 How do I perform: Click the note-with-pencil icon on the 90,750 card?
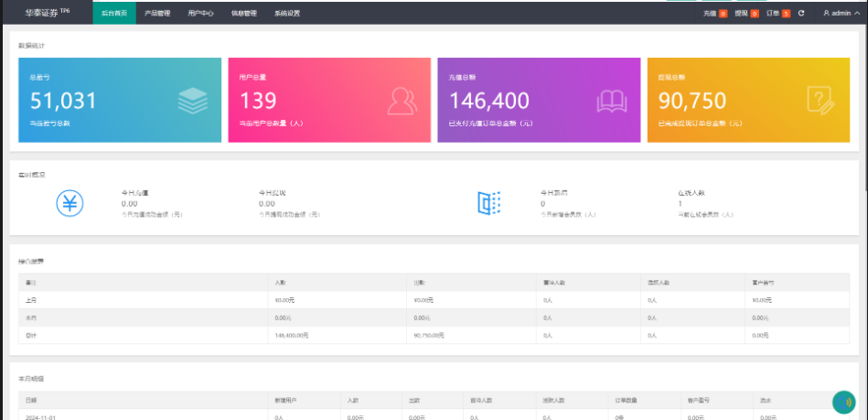click(821, 101)
